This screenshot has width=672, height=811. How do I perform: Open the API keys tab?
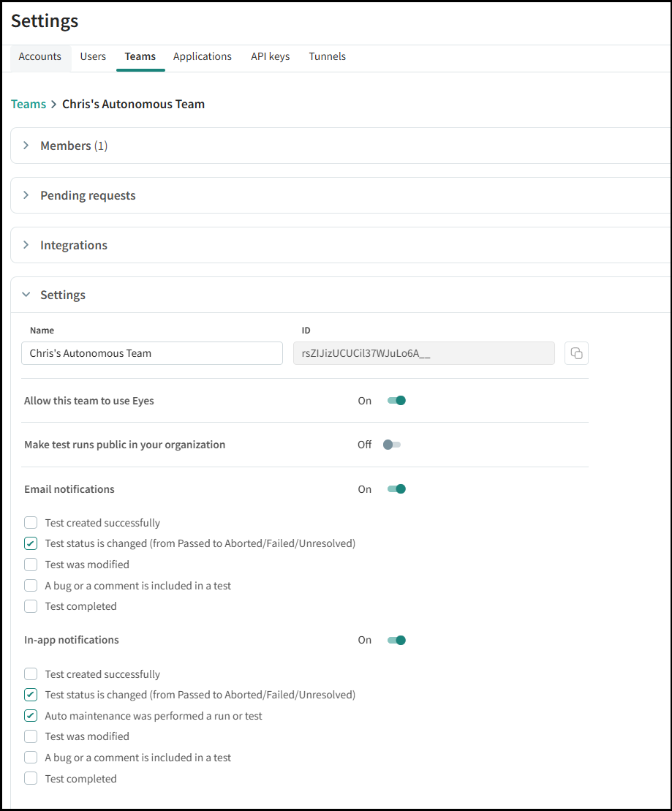coord(270,56)
